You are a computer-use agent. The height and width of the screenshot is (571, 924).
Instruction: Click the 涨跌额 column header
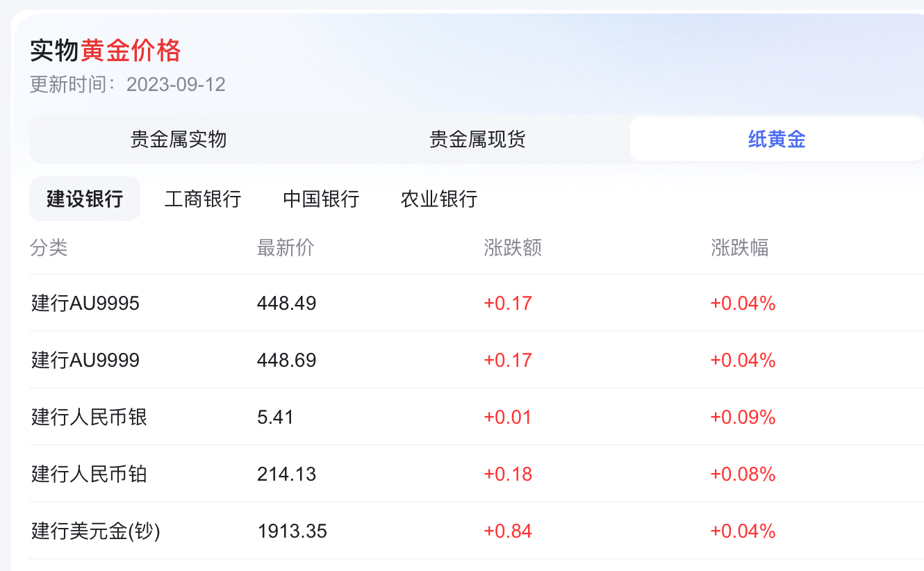pyautogui.click(x=513, y=248)
